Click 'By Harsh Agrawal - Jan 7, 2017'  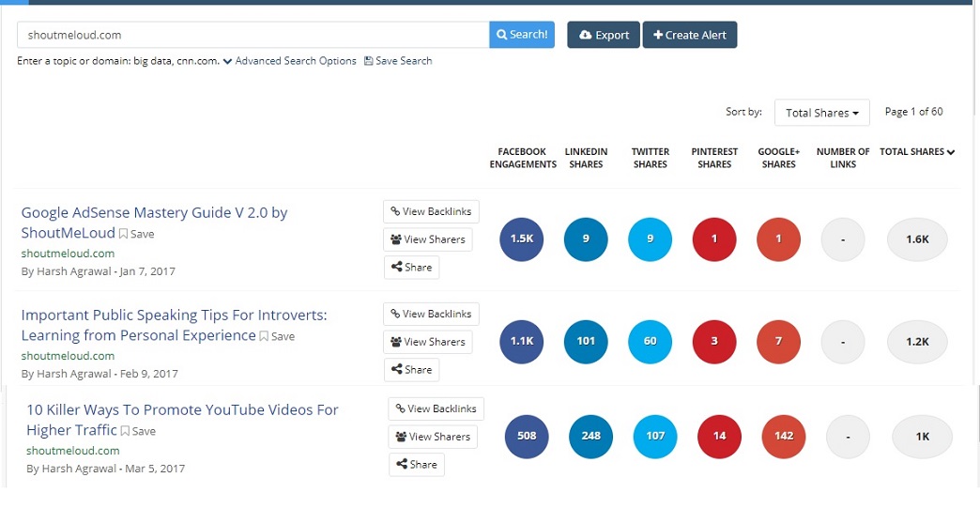point(99,271)
